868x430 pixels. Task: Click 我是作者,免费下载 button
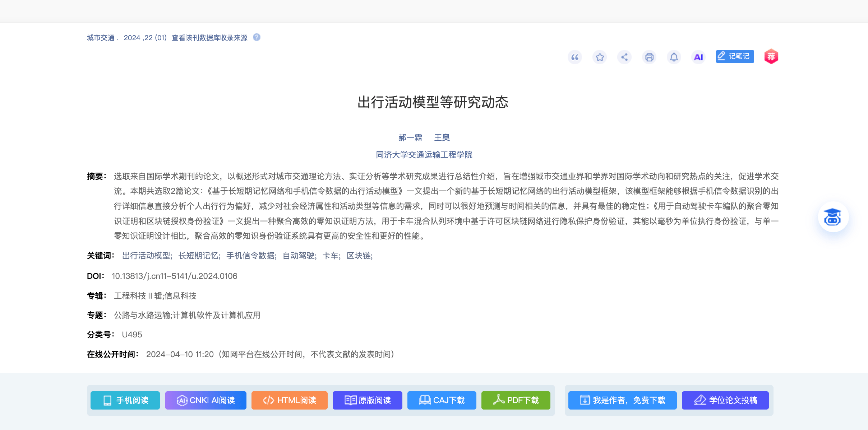coord(622,400)
